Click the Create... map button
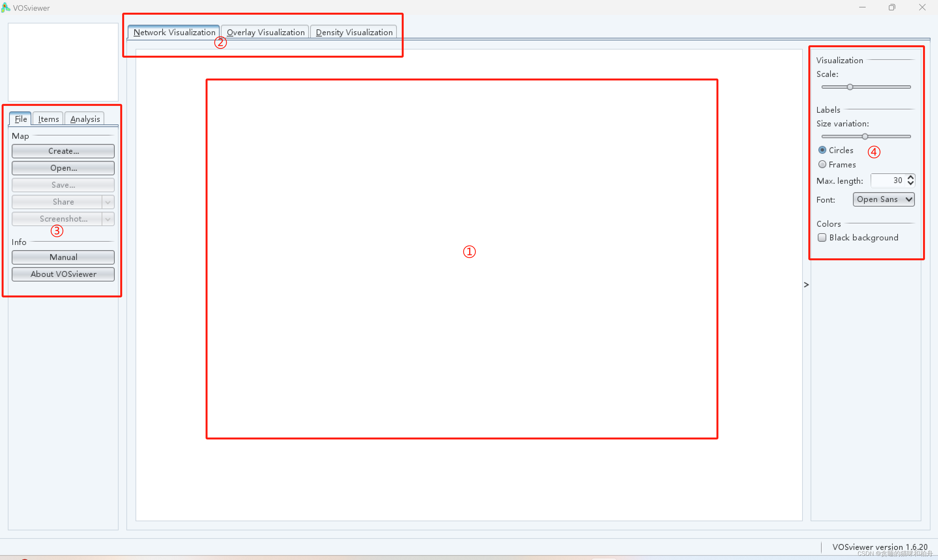The height and width of the screenshot is (560, 938). click(x=64, y=151)
